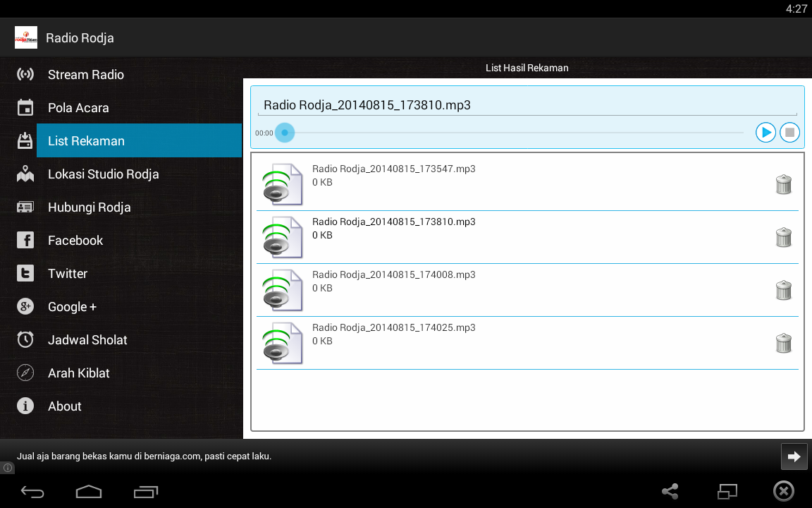Viewport: 812px width, 508px height.
Task: Click the Hubungi Rodja contact card icon
Action: click(x=25, y=207)
